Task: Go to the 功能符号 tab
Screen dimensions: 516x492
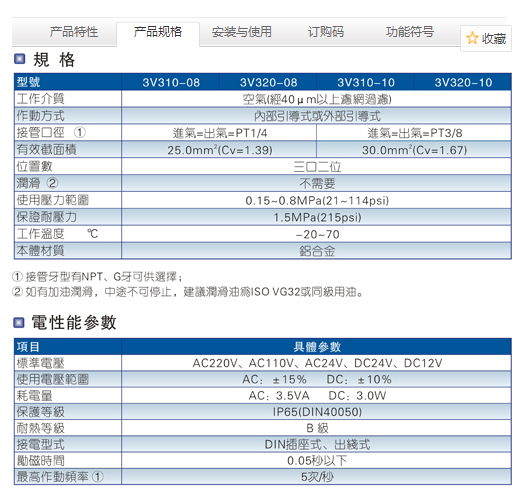Action: tap(410, 32)
